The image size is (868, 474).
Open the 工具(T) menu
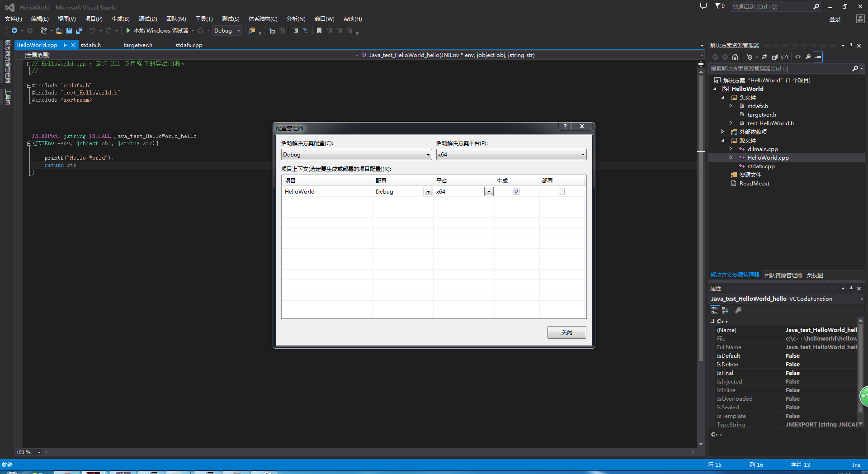pyautogui.click(x=204, y=19)
